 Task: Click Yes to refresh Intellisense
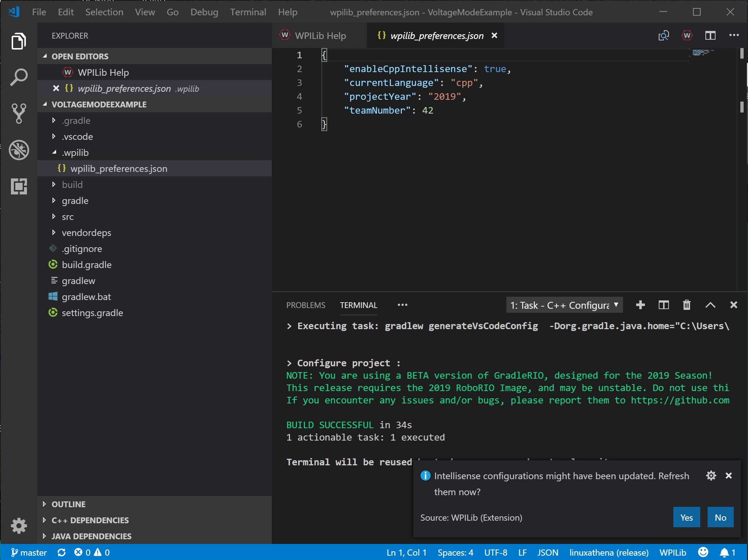(x=686, y=517)
